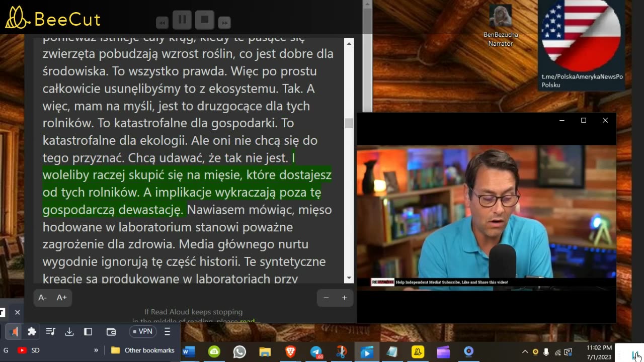Click the BeeCut logo
The image size is (644, 362).
click(53, 18)
